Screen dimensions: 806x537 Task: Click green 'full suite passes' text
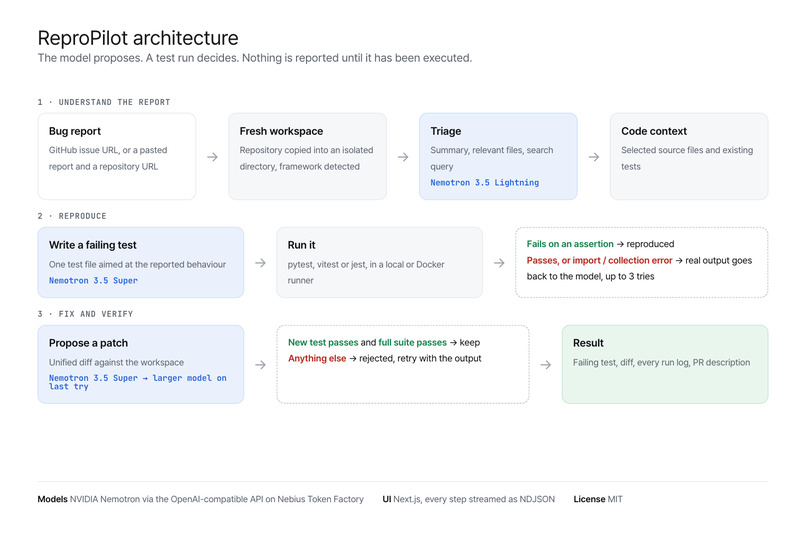[412, 343]
